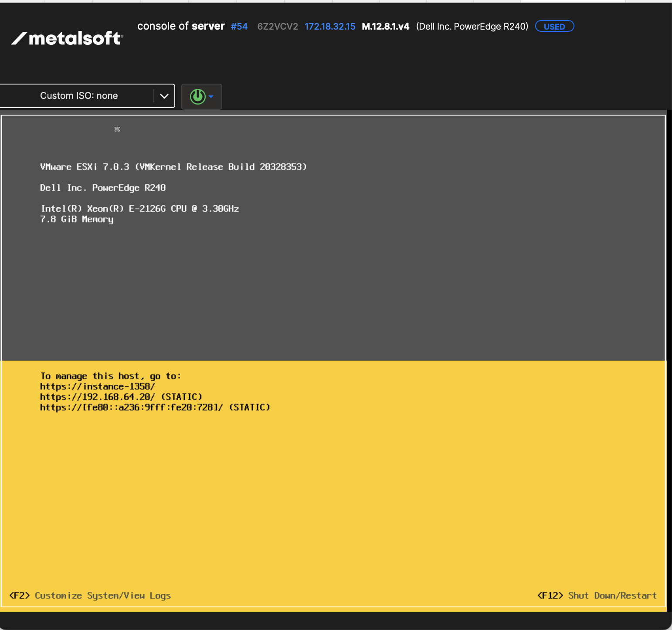Click the https://instance-1358/ management URL
This screenshot has height=630, width=672.
[x=98, y=386]
